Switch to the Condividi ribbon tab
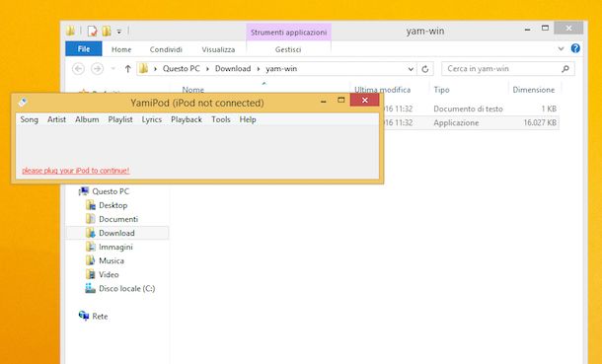 point(166,49)
